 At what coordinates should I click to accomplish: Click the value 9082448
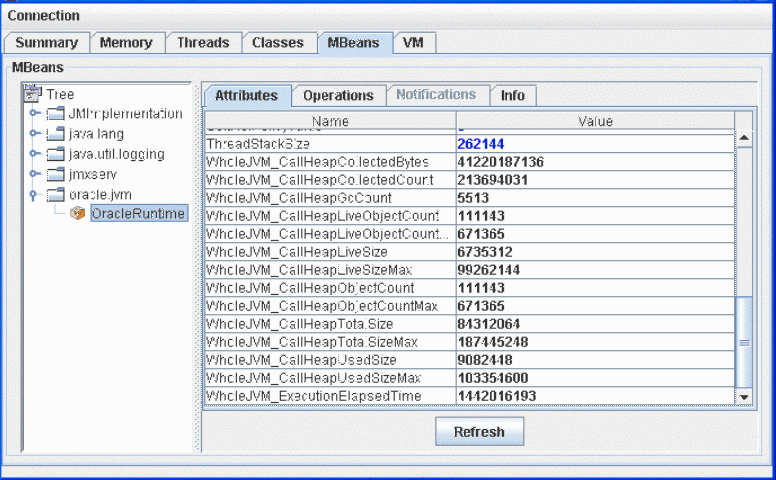(485, 360)
